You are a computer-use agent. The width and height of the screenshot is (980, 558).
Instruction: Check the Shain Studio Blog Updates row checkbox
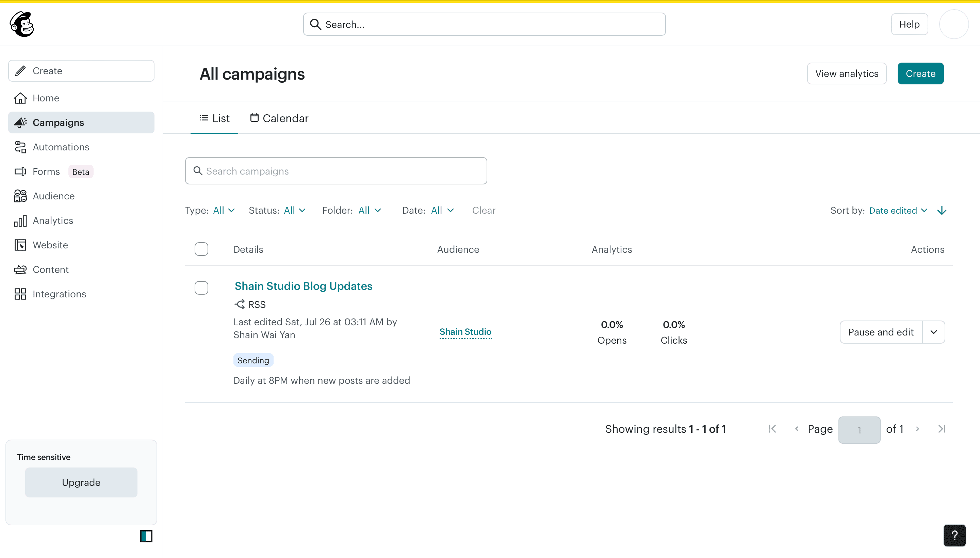[201, 288]
